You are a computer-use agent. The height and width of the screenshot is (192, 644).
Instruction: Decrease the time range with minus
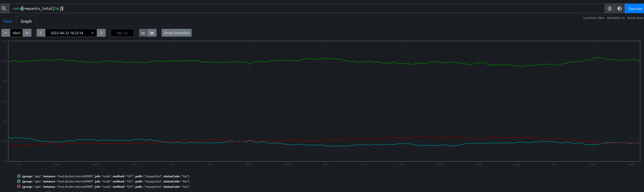pos(6,33)
